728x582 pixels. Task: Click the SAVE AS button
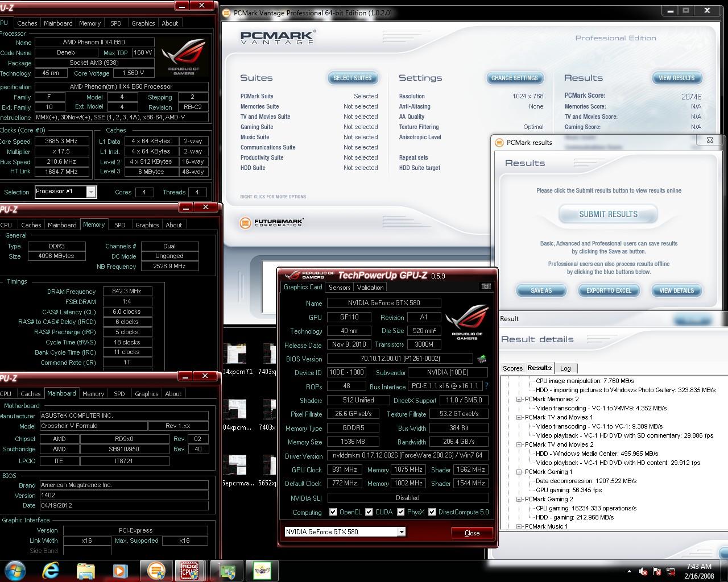[541, 290]
